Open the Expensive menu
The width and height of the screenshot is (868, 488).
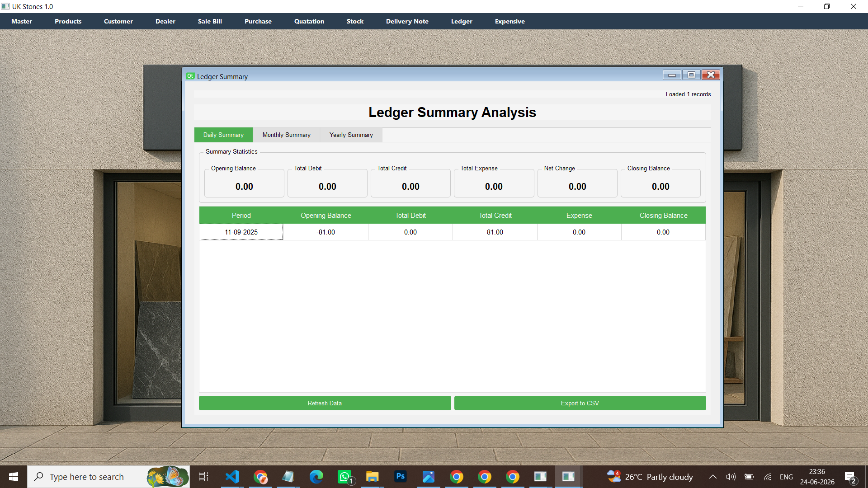pos(510,21)
